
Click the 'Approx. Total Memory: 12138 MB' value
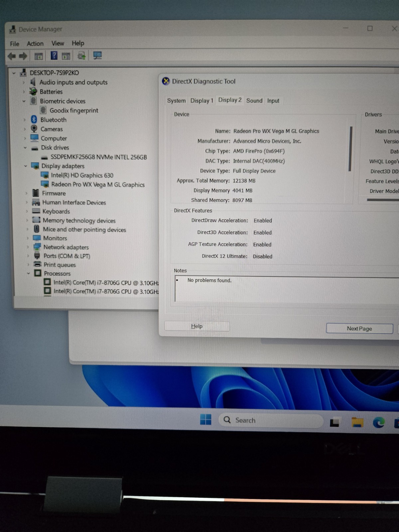coord(244,181)
